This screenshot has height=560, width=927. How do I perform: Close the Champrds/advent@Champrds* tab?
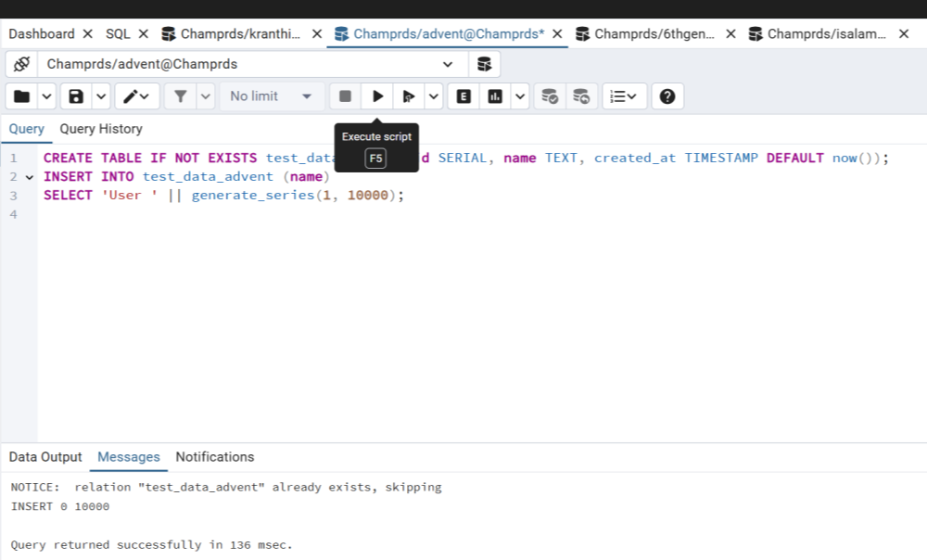557,33
